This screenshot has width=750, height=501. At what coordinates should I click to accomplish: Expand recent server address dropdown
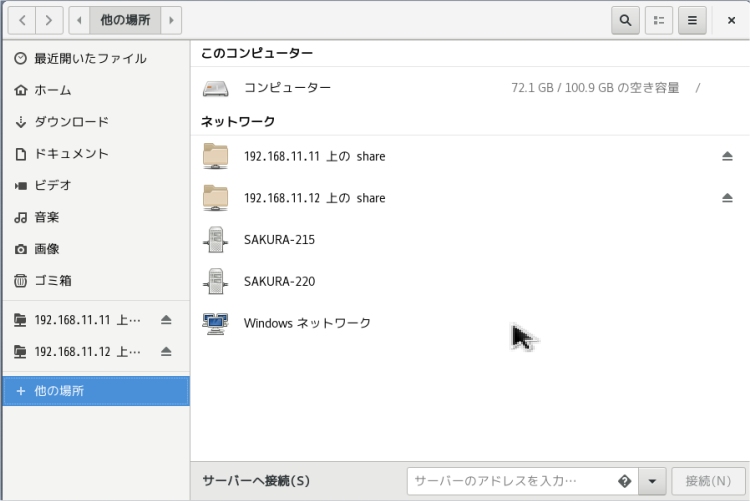click(x=652, y=481)
